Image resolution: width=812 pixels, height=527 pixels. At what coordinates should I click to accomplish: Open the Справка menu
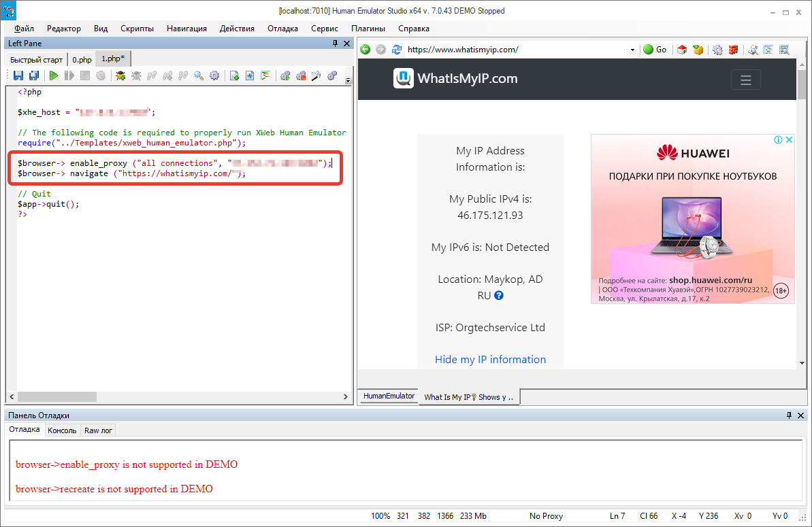point(414,29)
